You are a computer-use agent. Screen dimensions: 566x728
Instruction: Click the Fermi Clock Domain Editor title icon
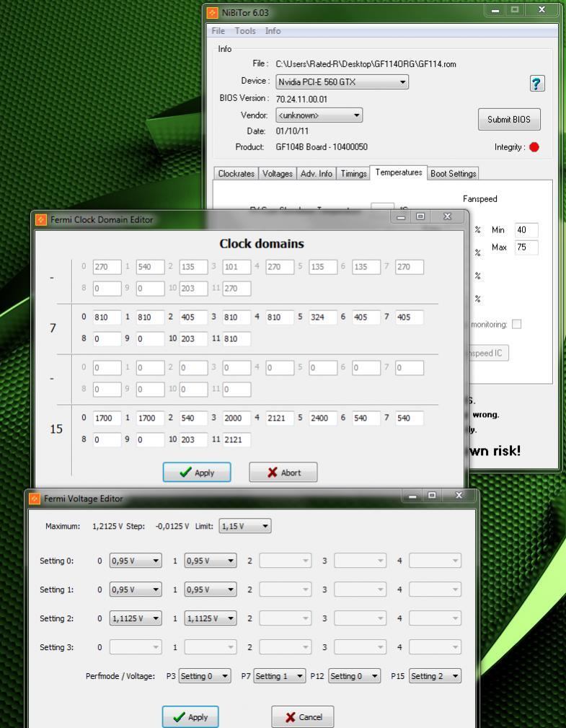41,219
